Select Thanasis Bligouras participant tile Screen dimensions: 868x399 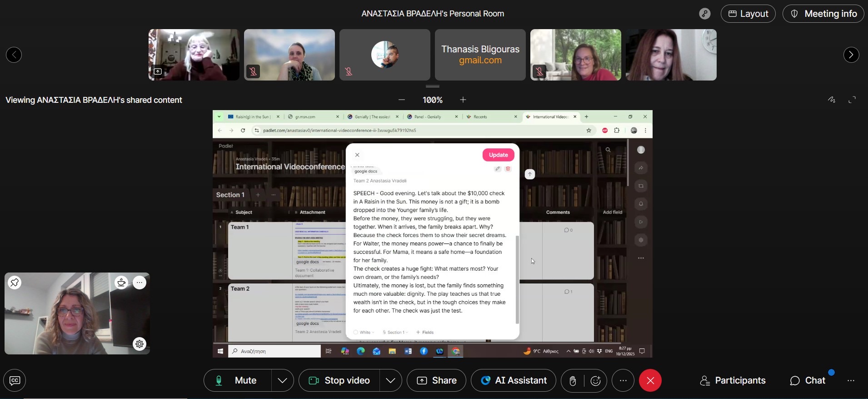[x=480, y=55]
